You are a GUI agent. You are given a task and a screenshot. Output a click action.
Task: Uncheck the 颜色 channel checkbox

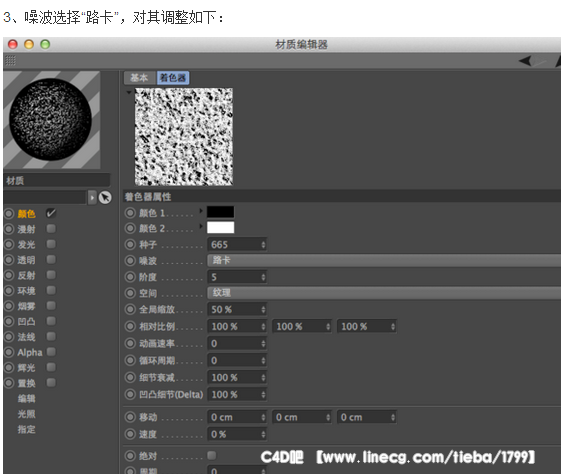tap(51, 214)
